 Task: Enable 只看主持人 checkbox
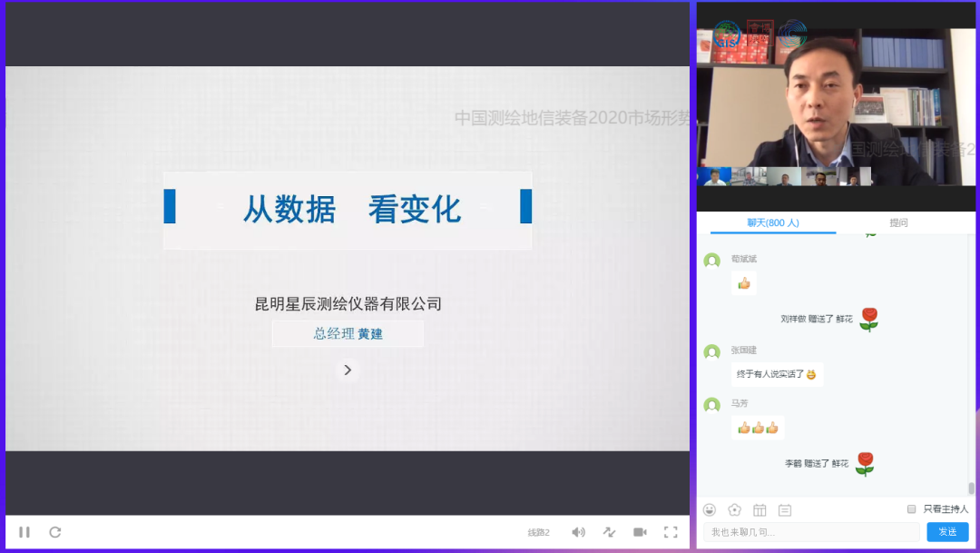pyautogui.click(x=912, y=509)
